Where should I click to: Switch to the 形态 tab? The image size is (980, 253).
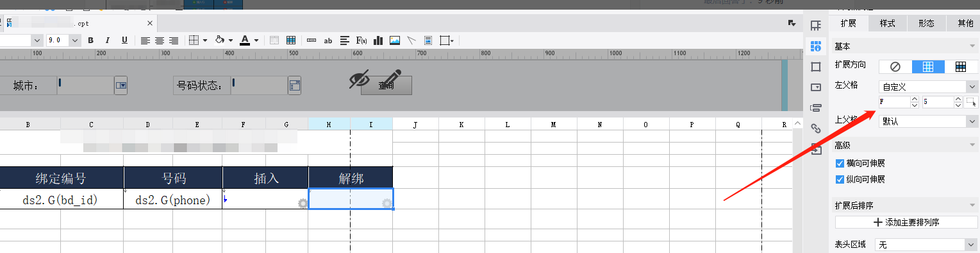point(926,23)
